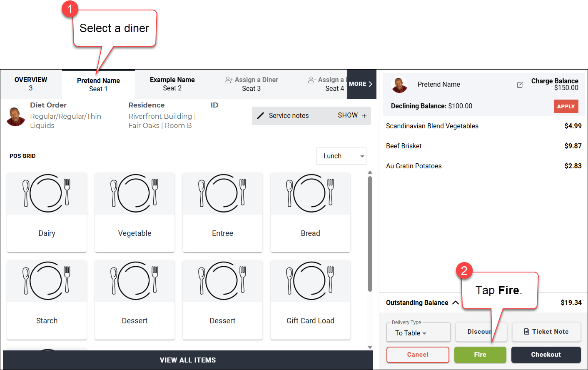Collapse the Outstanding Balance chevron
Image resolution: width=588 pixels, height=370 pixels.
point(456,302)
